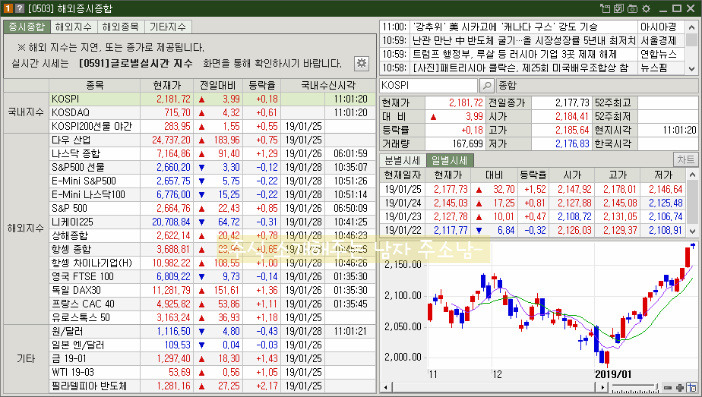Select the S&P500 선물 row
The height and width of the screenshot is (397, 702).
point(212,167)
